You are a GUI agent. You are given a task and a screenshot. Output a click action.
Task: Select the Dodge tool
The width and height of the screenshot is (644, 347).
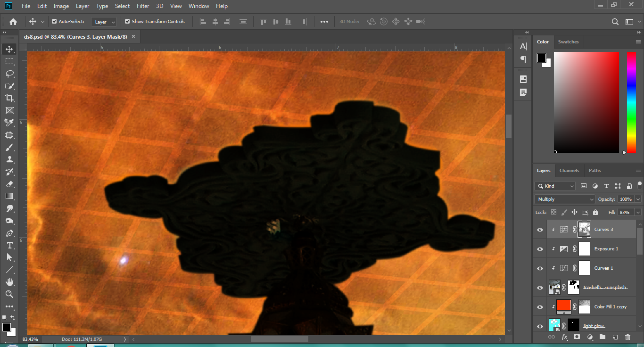[x=9, y=221]
